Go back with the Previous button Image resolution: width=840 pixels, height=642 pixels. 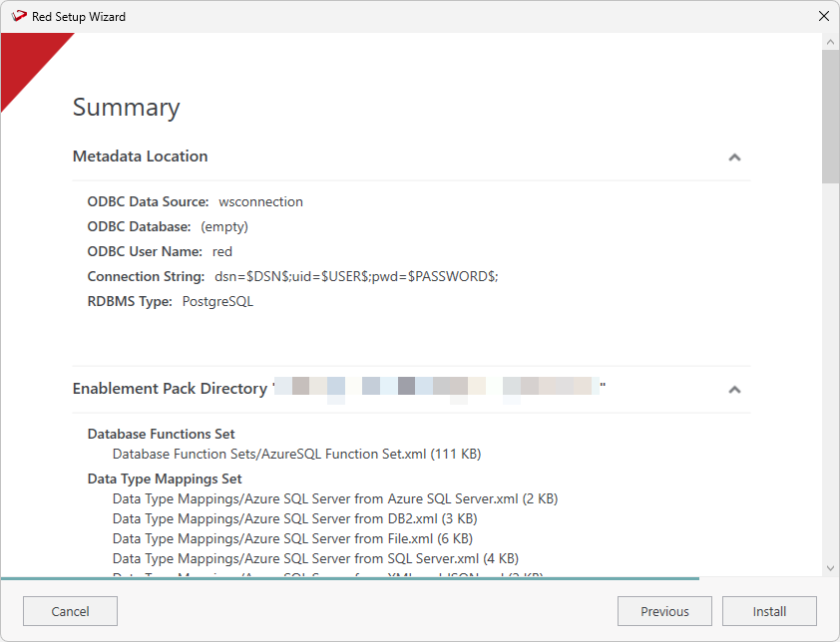pyautogui.click(x=664, y=611)
